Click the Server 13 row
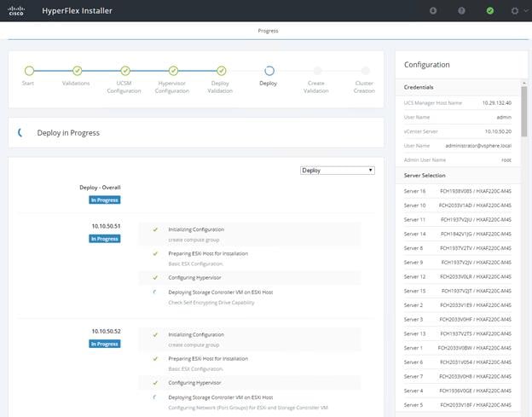 457,334
